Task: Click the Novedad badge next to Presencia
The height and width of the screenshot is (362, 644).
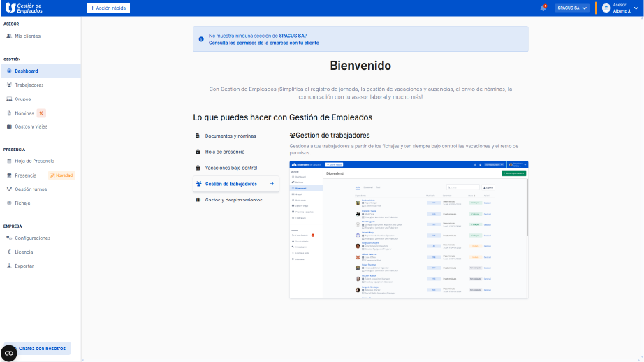Action: (61, 175)
